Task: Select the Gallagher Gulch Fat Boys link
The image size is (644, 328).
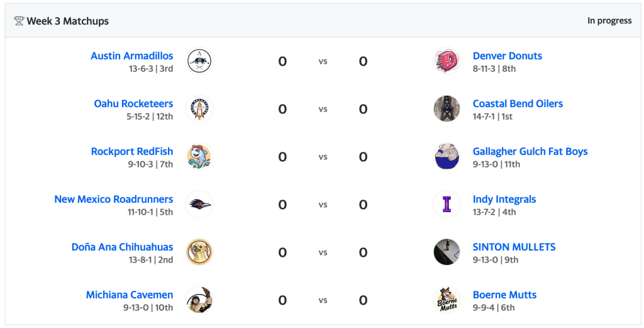Action: (x=530, y=152)
